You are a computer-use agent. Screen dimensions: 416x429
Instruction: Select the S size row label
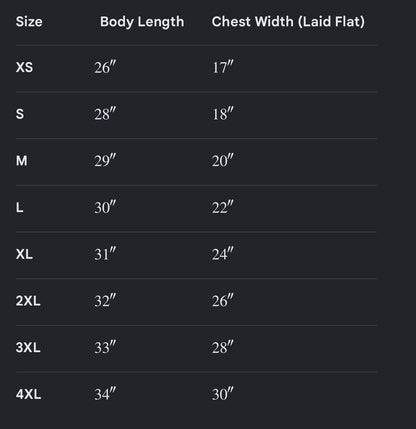point(20,114)
